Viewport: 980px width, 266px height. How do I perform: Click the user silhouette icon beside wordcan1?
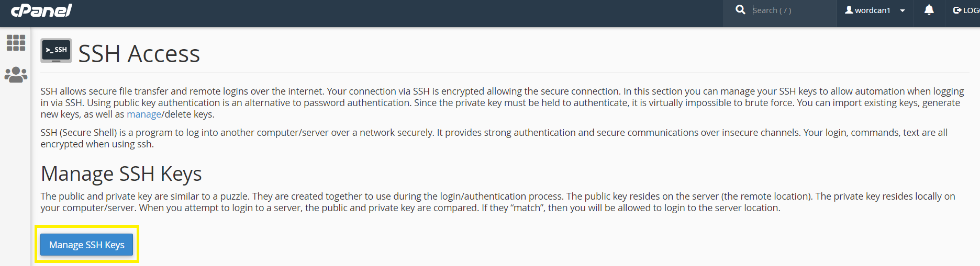click(849, 10)
